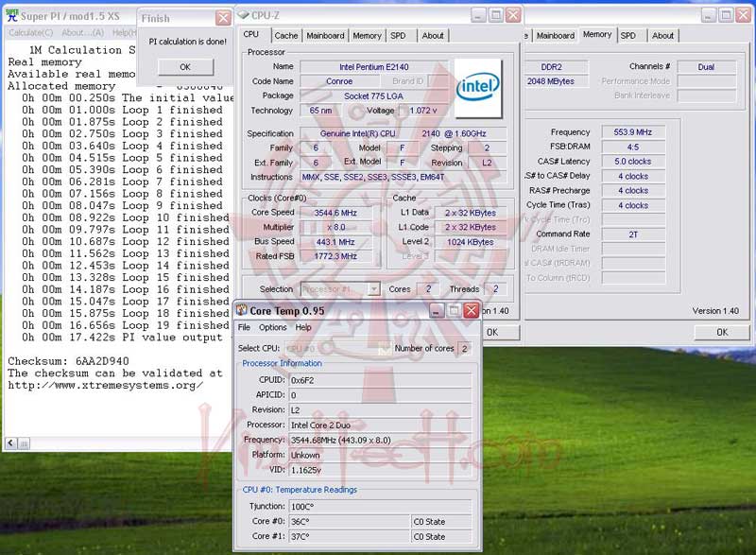Click the Super PI title bar icon

coord(12,15)
